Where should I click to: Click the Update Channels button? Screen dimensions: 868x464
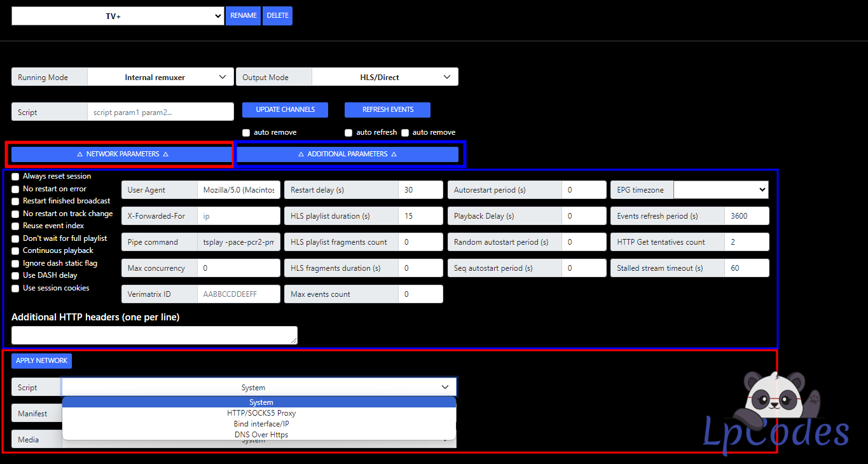[285, 110]
